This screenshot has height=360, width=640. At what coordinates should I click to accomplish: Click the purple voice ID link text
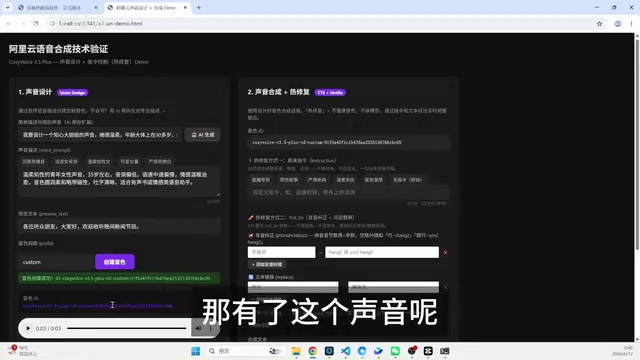click(x=98, y=306)
